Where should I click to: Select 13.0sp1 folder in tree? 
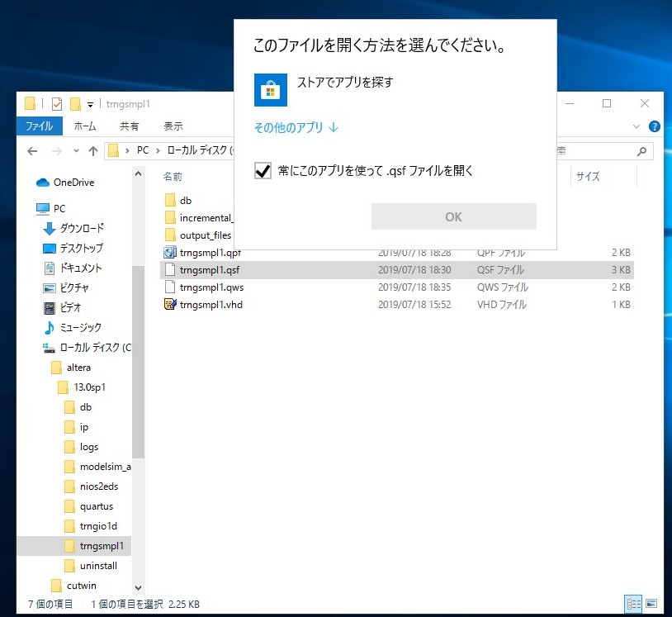click(82, 387)
